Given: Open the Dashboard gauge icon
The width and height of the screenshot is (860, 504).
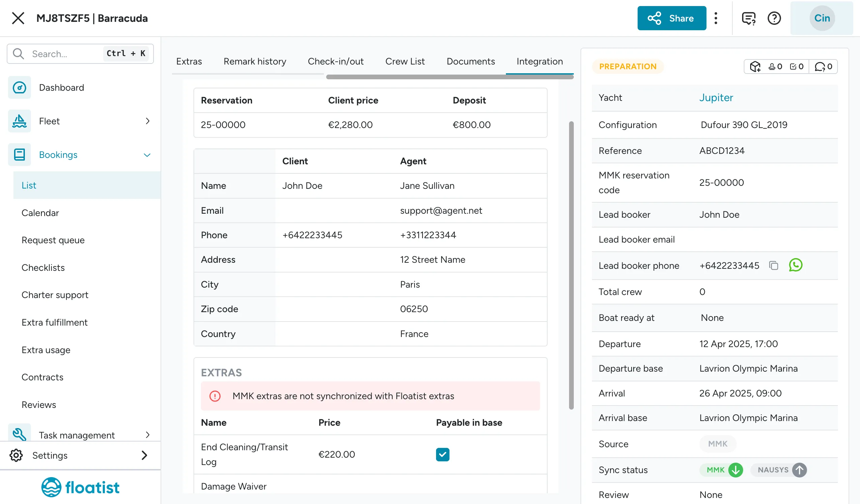Looking at the screenshot, I should click(x=19, y=87).
